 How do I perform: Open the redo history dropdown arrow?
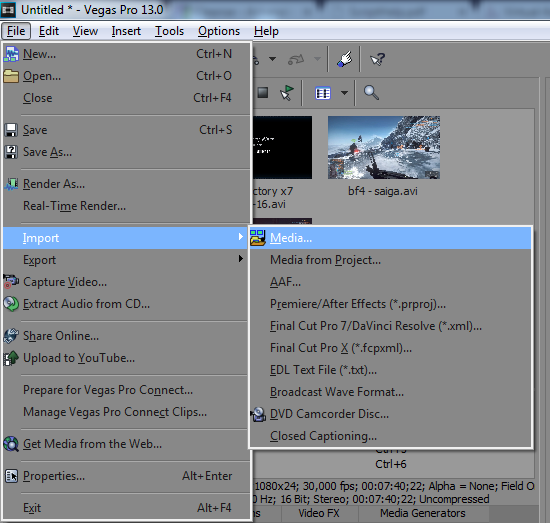coord(317,59)
